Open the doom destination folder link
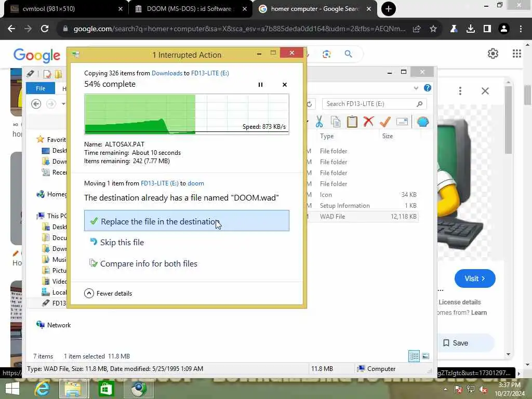 click(196, 183)
